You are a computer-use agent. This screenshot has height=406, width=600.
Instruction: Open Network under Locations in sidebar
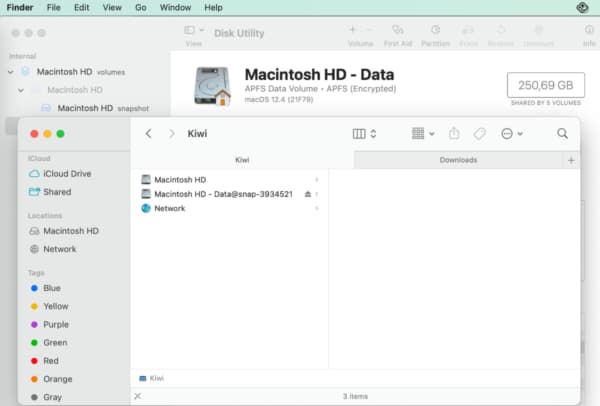tap(53, 249)
